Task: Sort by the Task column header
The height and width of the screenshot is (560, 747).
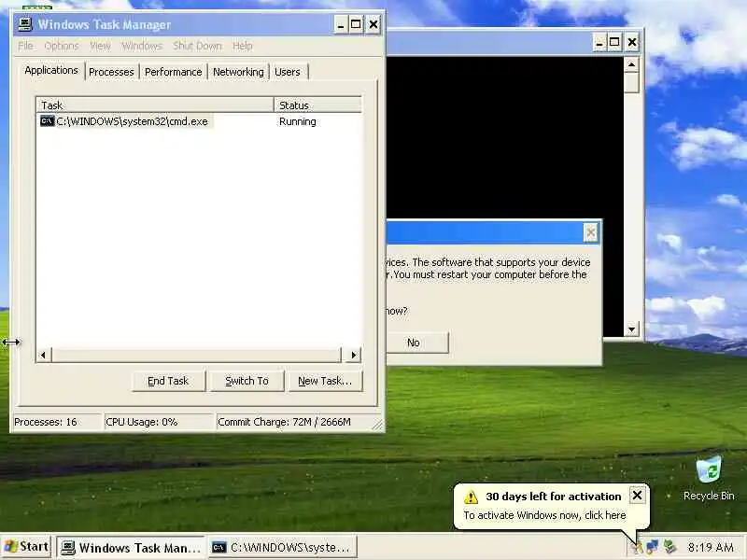Action: [x=155, y=105]
